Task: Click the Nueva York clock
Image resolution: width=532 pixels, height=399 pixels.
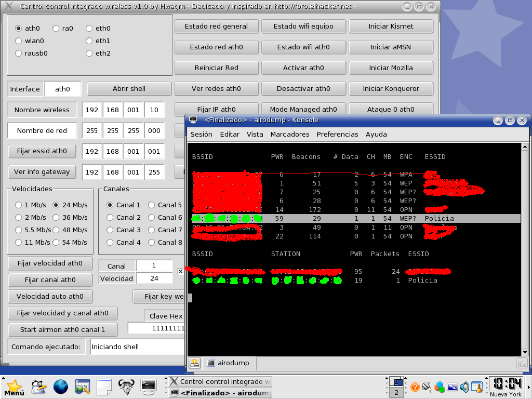Action: (507, 387)
